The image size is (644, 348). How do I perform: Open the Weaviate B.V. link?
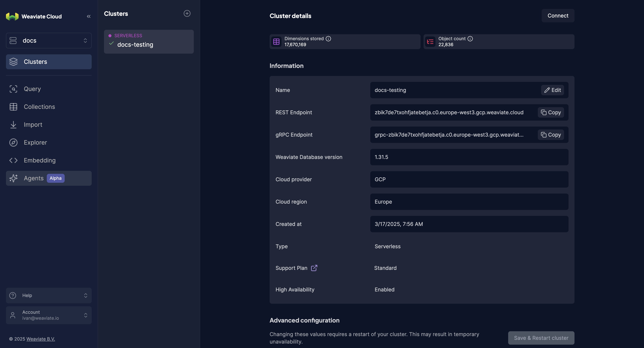40,339
